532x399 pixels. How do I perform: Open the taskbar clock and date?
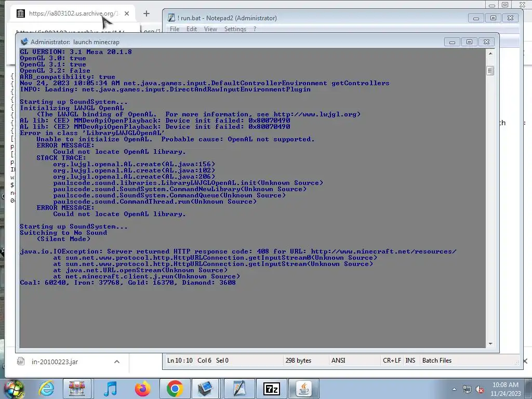(505, 389)
